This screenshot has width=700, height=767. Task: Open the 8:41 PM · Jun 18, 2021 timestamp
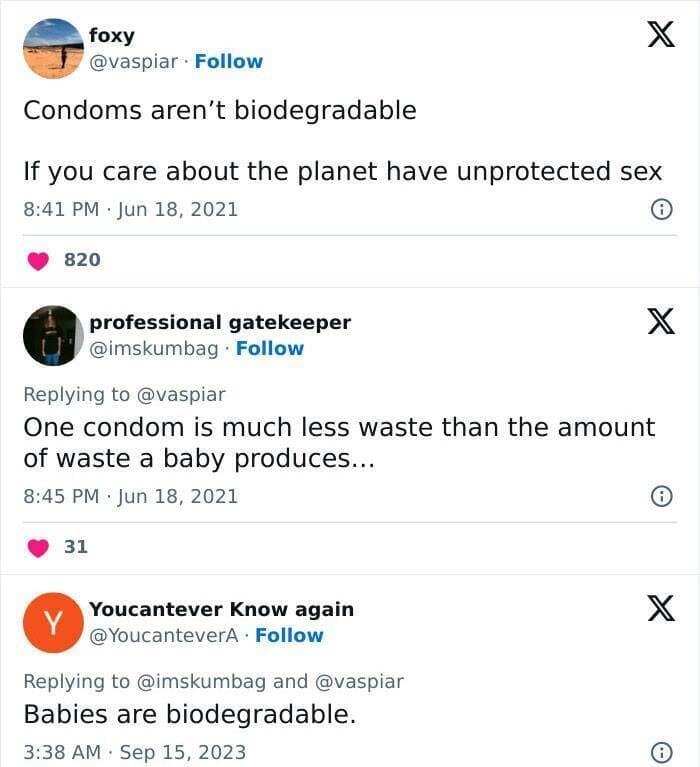pyautogui.click(x=131, y=209)
